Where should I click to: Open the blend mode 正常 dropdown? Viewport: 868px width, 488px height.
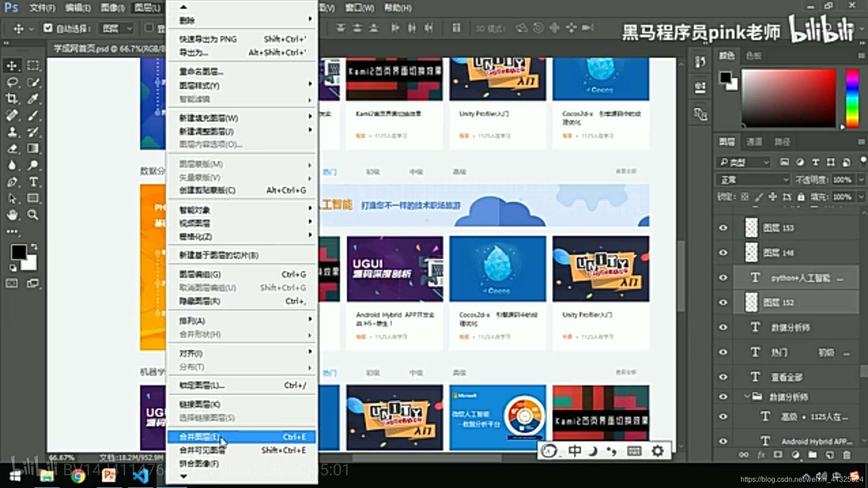[x=753, y=180]
